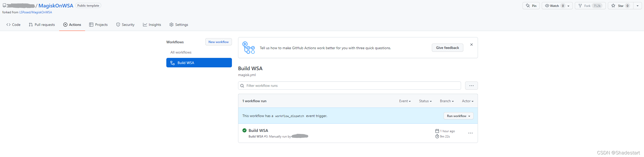Open the Insights tab
The image size is (644, 157).
[x=152, y=25]
